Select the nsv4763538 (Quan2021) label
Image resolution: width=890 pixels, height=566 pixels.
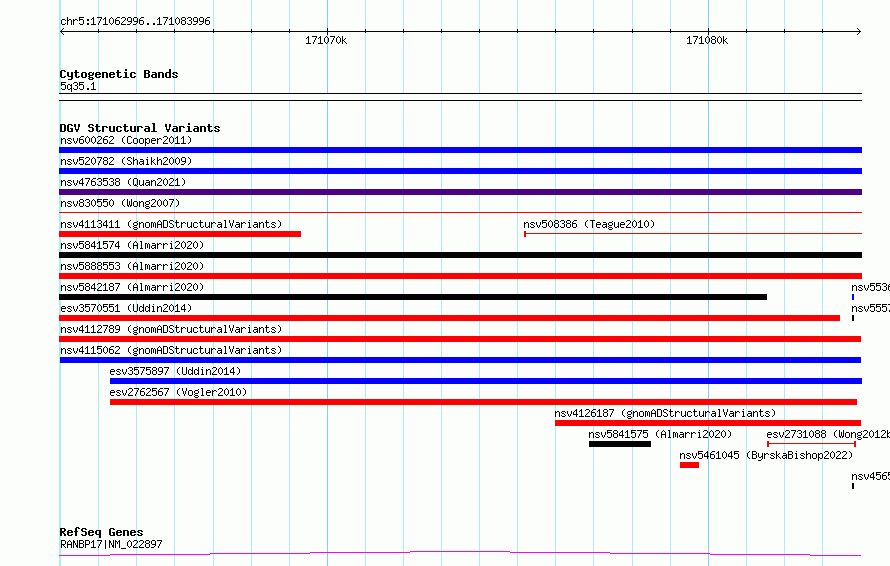pos(123,182)
